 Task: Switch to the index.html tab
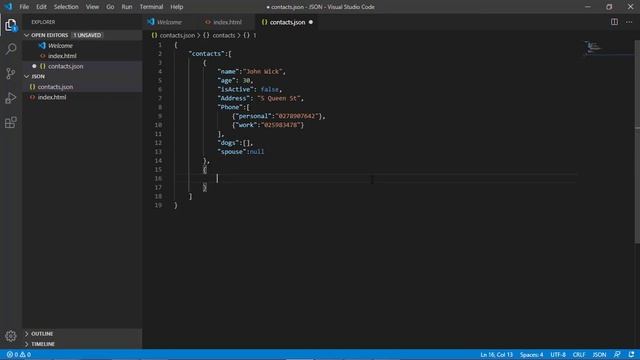click(226, 22)
